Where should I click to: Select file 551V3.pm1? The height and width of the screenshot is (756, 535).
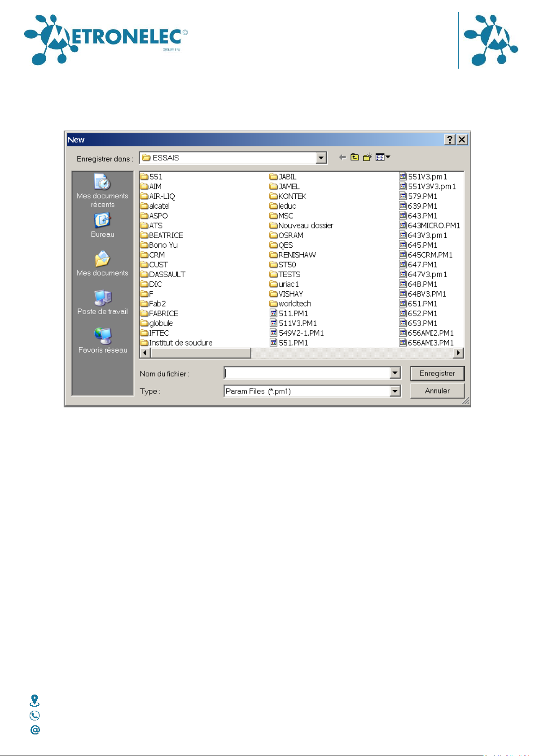(x=423, y=177)
